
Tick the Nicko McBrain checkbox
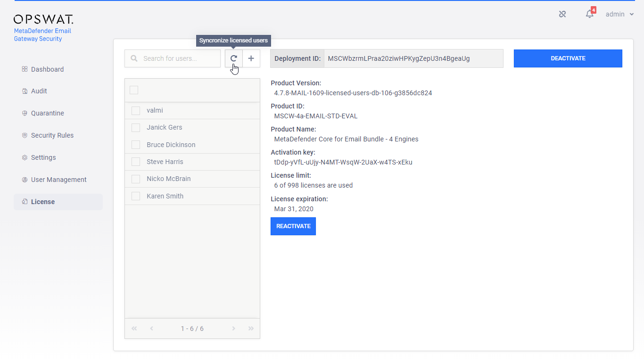point(136,179)
